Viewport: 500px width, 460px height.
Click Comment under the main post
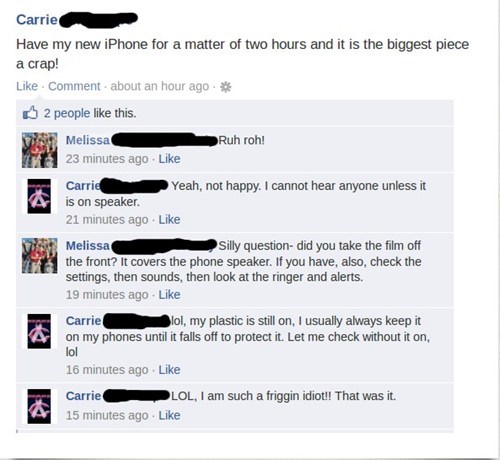[74, 86]
